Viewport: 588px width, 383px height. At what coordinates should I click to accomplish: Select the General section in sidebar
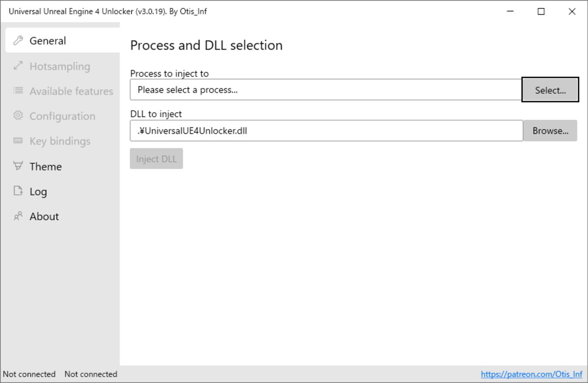tap(48, 41)
